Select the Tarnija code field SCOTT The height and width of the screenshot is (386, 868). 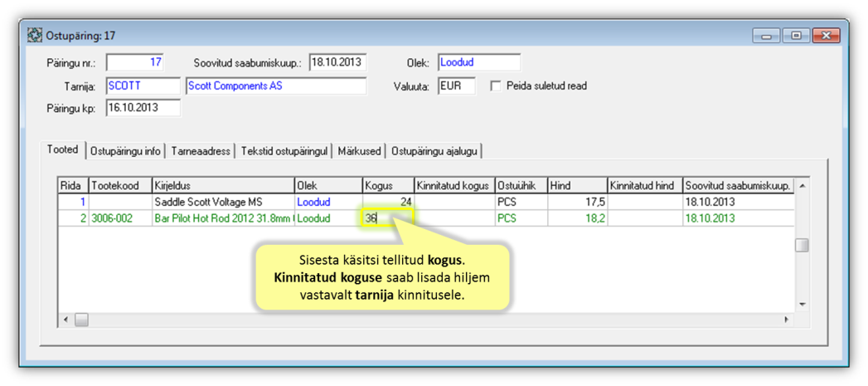coord(143,86)
